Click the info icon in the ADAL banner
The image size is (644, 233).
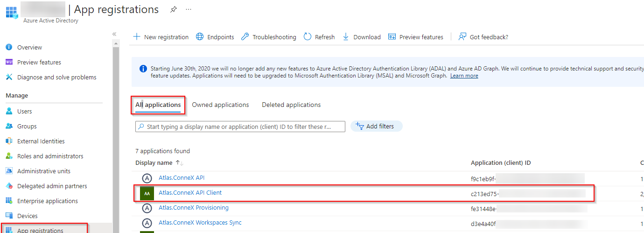[x=143, y=69]
